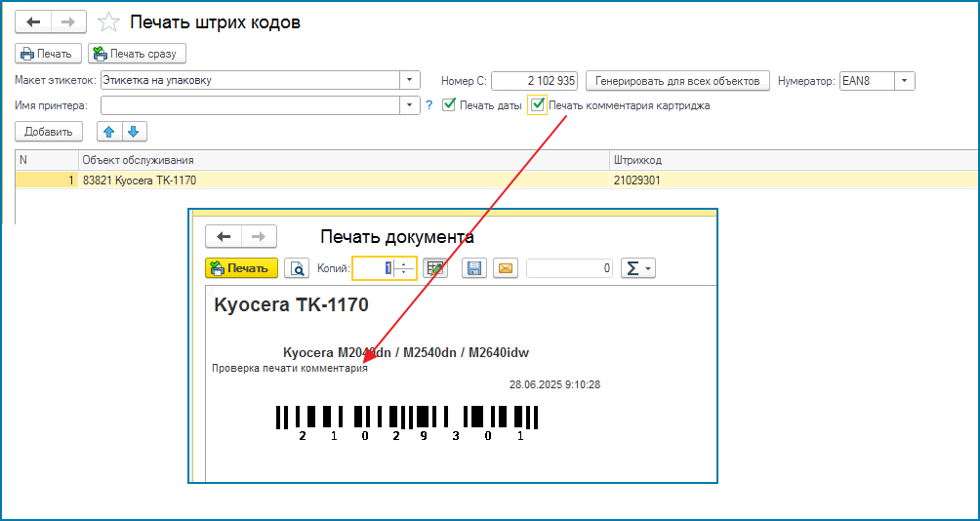Open the question mark help for printer name
The height and width of the screenshot is (521, 980).
pyautogui.click(x=429, y=105)
